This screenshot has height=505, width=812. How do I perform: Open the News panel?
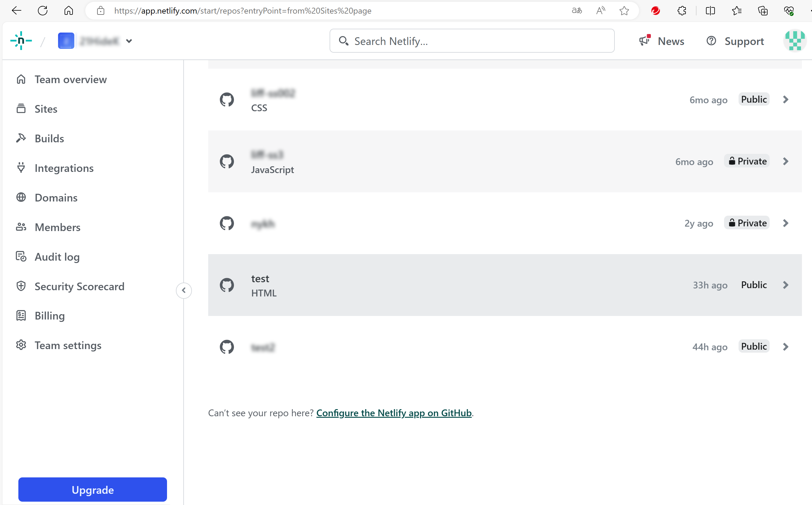[x=662, y=41]
